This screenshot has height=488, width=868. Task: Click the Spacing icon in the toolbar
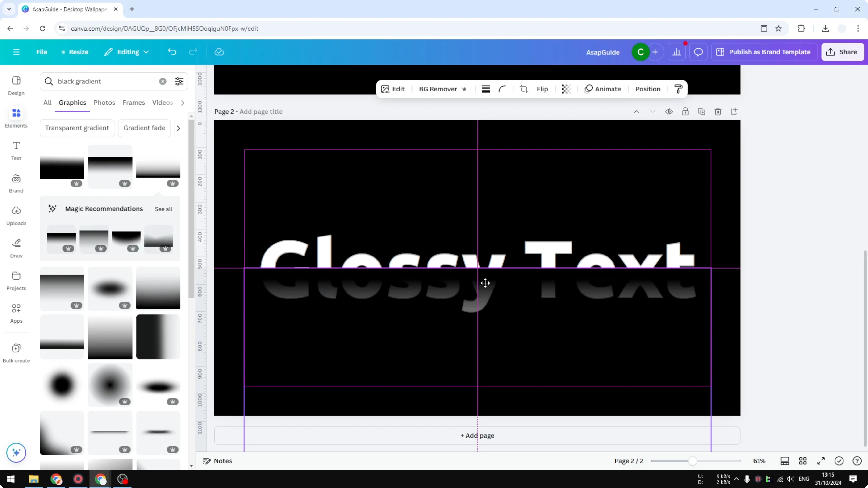pos(486,89)
